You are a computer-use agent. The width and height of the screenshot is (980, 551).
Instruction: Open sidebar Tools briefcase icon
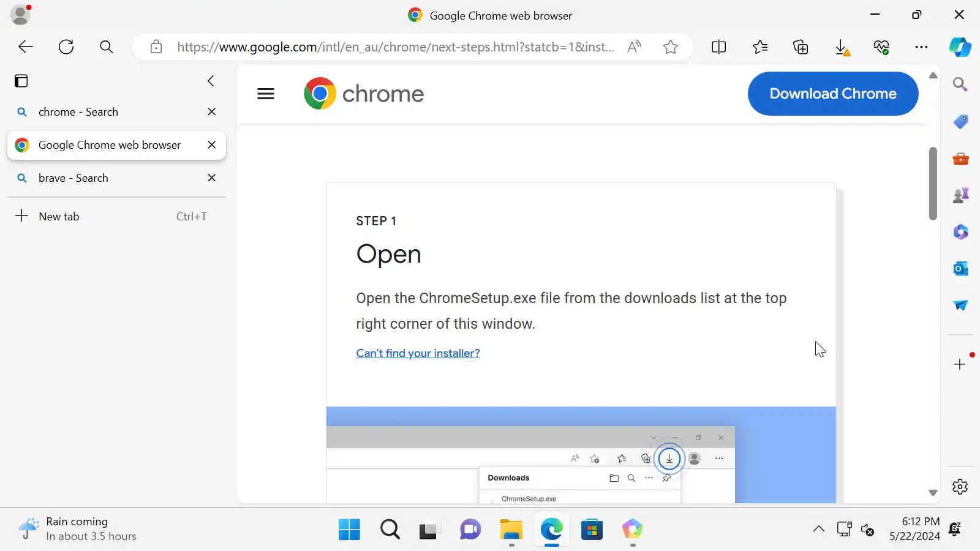(x=960, y=159)
